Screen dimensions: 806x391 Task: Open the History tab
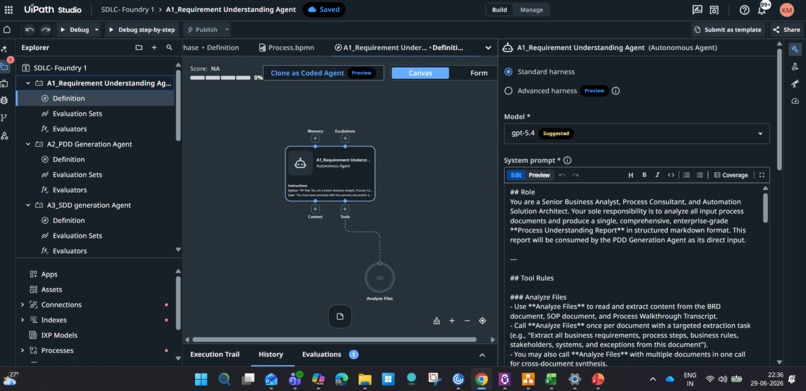(x=270, y=355)
